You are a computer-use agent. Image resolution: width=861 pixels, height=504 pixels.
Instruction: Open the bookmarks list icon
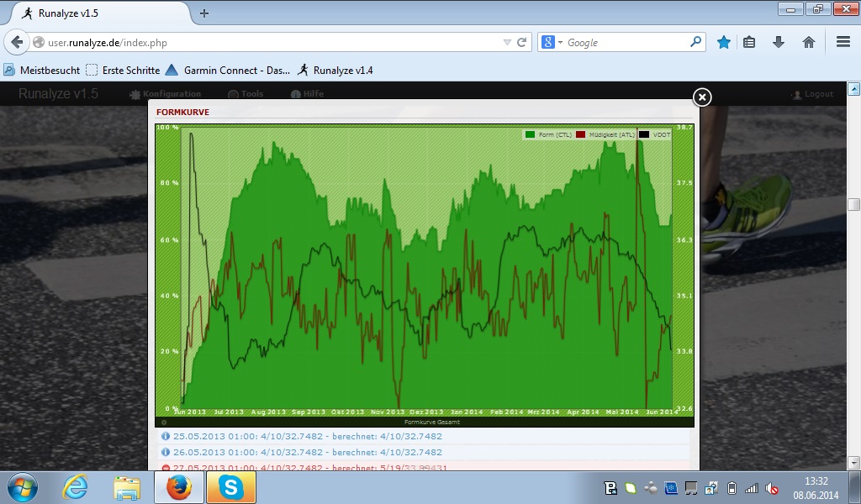[749, 42]
